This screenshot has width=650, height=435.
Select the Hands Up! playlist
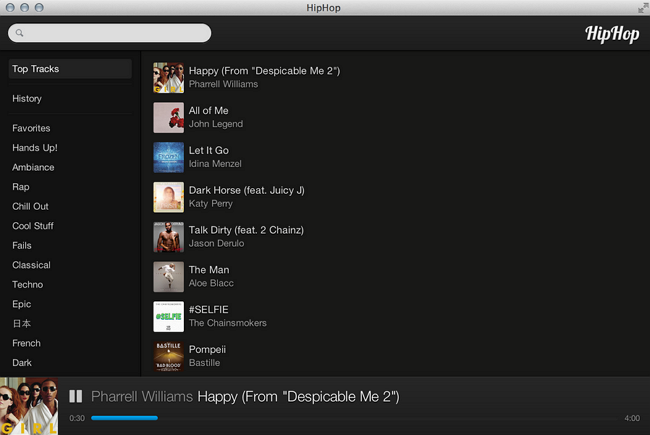point(35,148)
